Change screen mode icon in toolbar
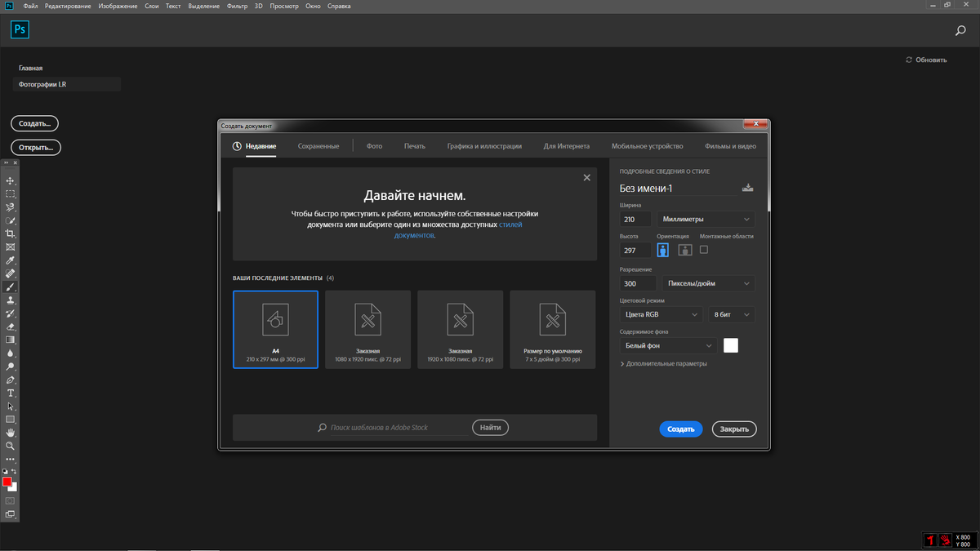 coord(11,514)
